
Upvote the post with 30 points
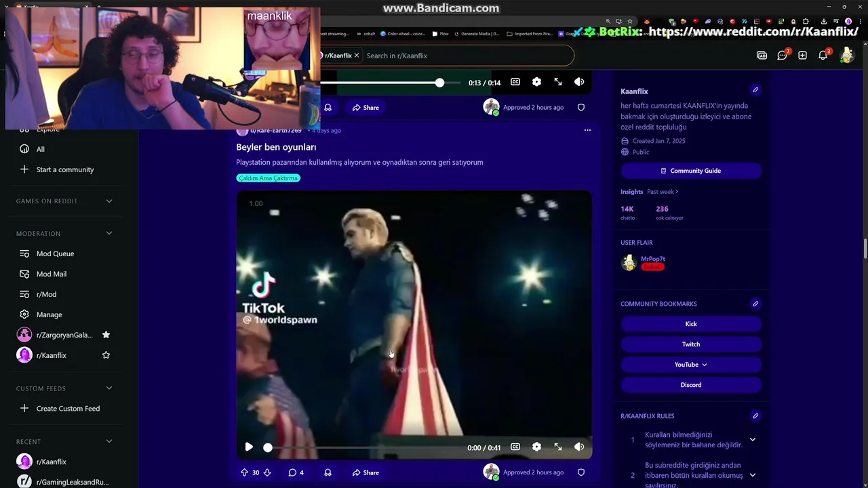coord(244,472)
